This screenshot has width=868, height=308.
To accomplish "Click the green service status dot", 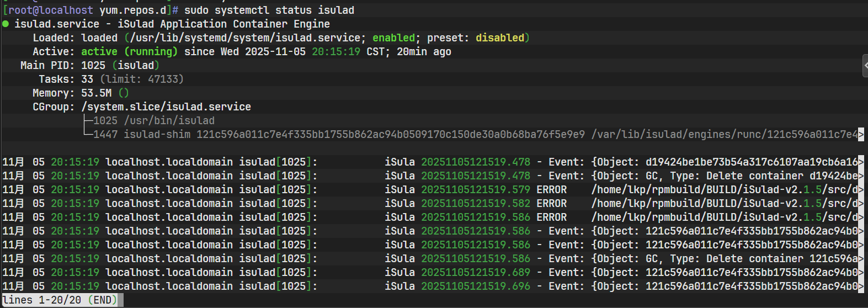I will pyautogui.click(x=6, y=24).
